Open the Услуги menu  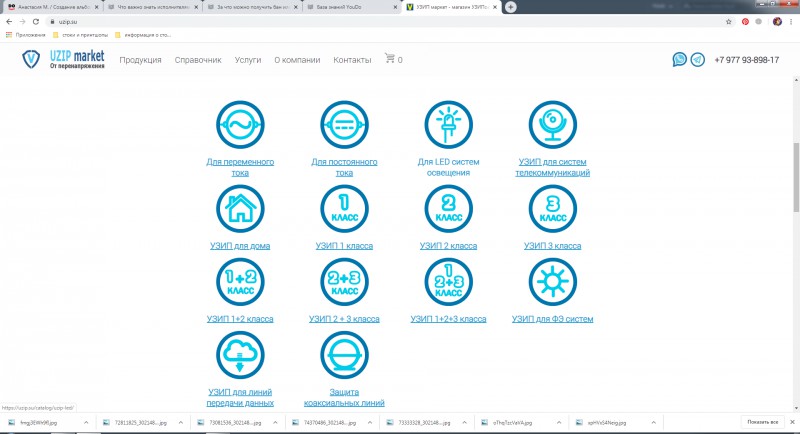click(x=248, y=60)
